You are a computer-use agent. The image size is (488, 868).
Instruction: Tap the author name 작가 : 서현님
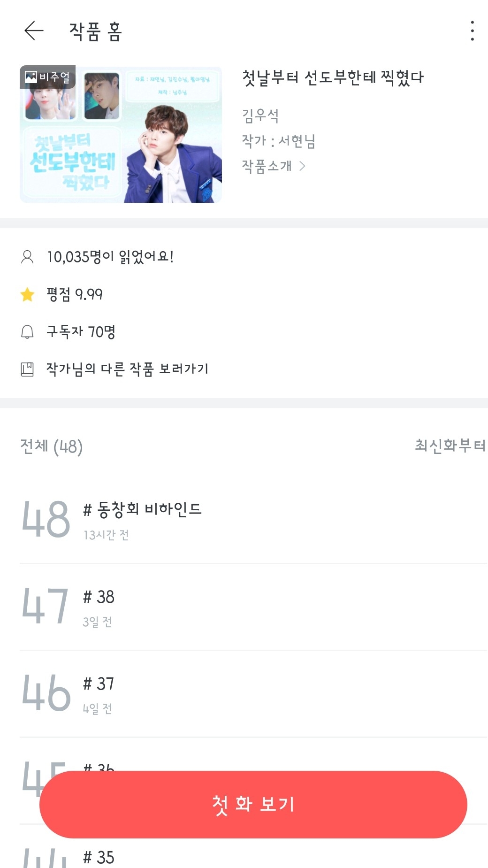pos(278,141)
